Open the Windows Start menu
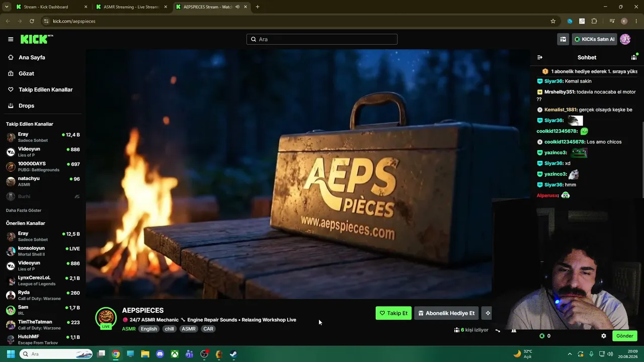Screen dimensions: 644x362 pos(11,354)
